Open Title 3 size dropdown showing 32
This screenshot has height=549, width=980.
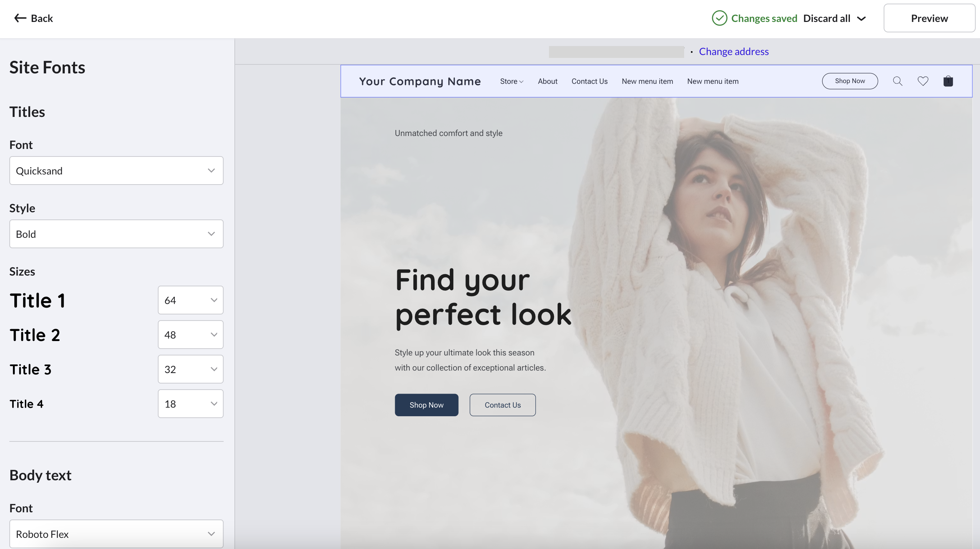click(191, 369)
